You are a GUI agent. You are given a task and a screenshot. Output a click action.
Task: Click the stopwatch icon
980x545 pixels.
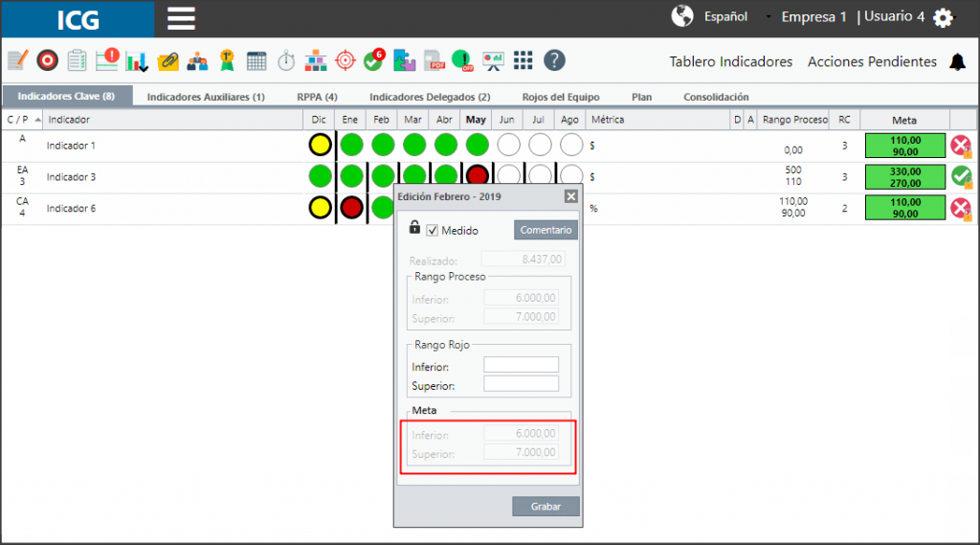(x=286, y=60)
